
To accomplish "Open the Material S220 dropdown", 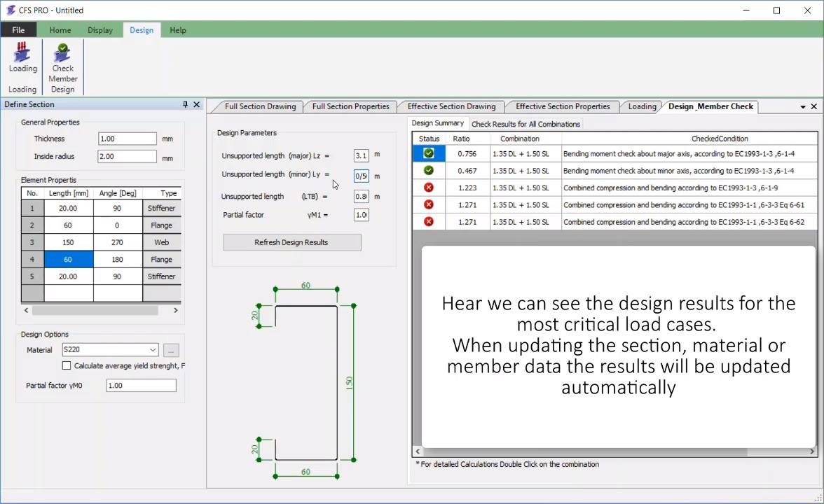I will click(x=153, y=350).
